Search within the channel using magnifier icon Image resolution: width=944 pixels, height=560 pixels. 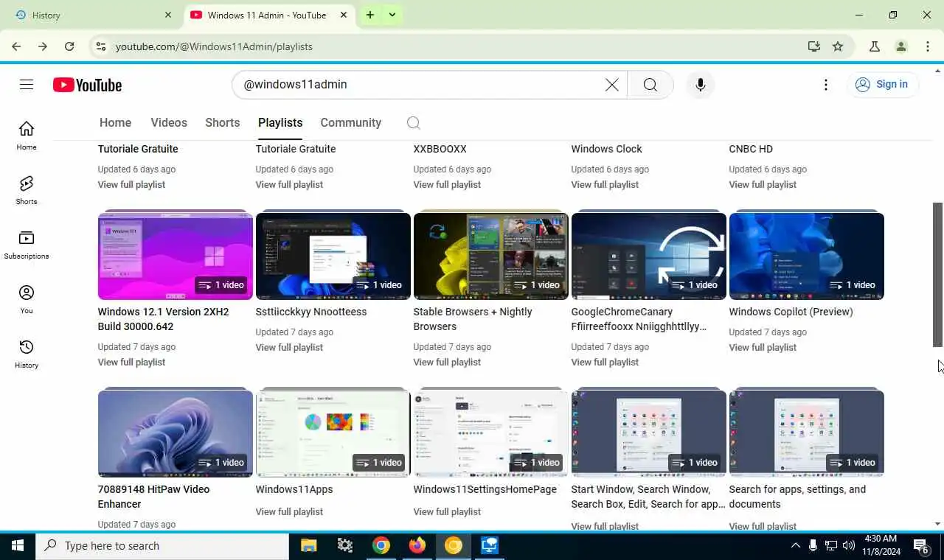click(x=414, y=123)
